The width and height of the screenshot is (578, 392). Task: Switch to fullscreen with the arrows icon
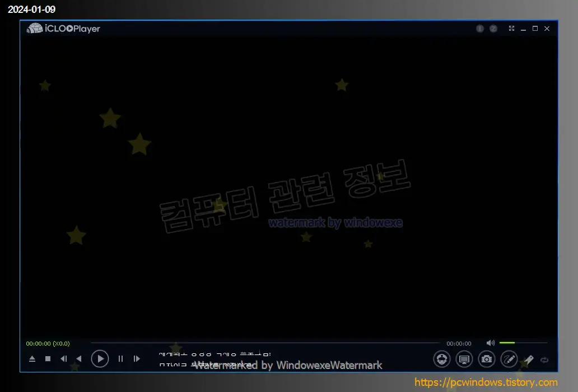coord(512,29)
